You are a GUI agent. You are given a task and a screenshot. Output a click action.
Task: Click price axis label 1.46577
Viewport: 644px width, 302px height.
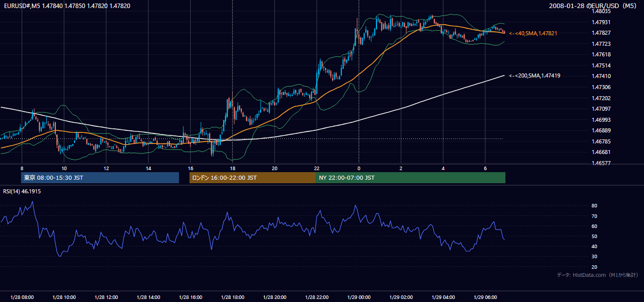tap(602, 163)
